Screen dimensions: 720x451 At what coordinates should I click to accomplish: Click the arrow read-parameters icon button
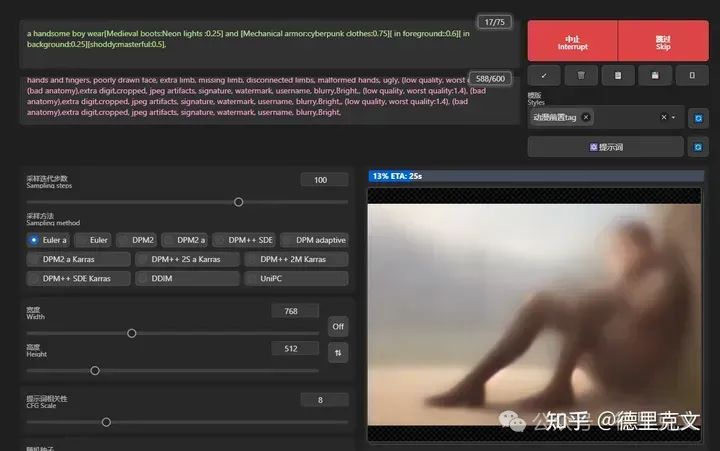click(544, 75)
